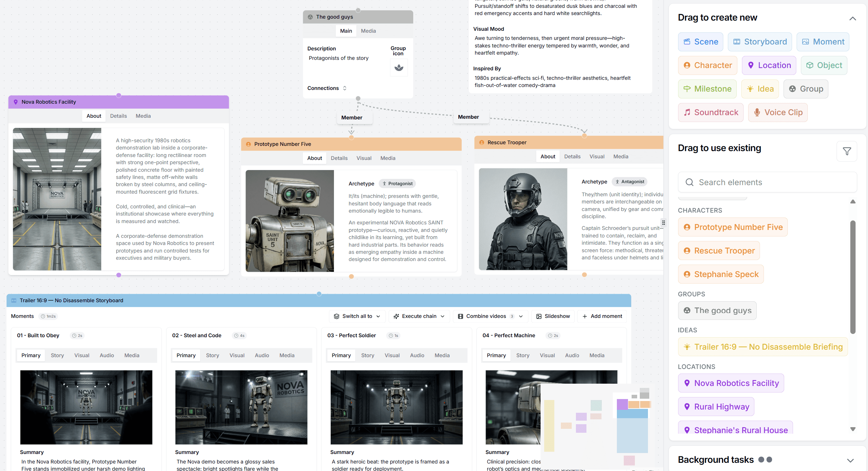The image size is (868, 471).
Task: Select The good guys in existing groups
Action: [x=717, y=311]
